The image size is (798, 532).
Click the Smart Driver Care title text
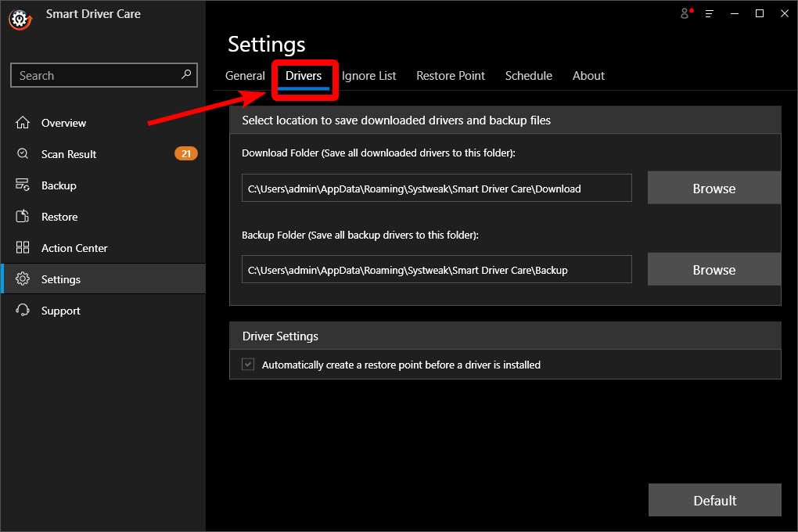[93, 14]
